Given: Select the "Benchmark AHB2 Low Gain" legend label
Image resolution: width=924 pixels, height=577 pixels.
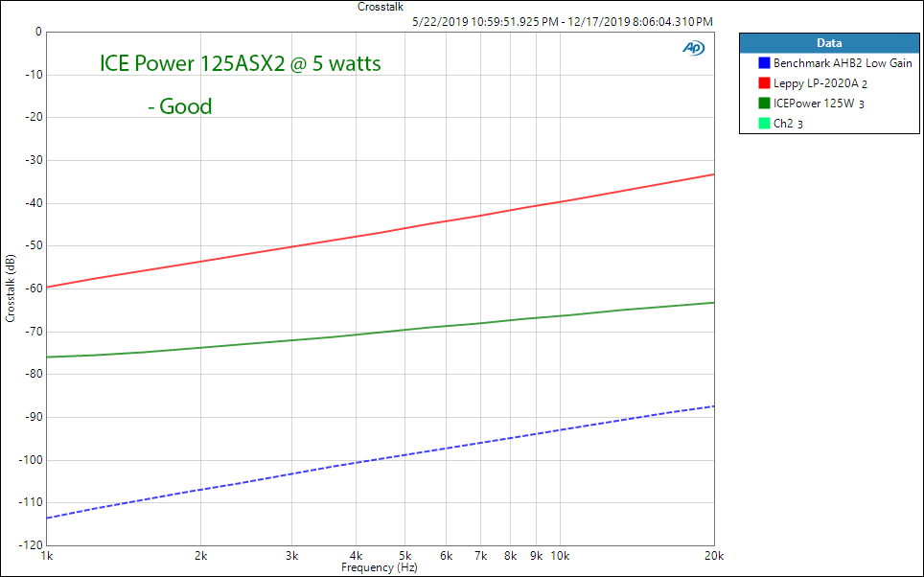Looking at the screenshot, I should coord(843,63).
